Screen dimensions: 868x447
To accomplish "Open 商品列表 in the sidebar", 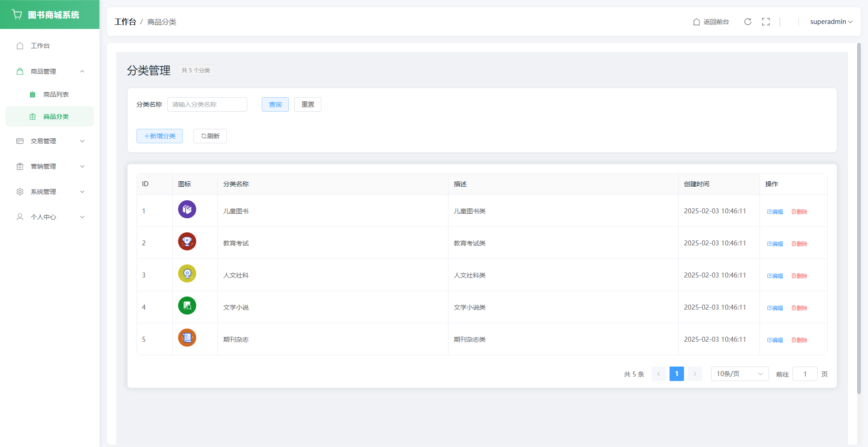I will [56, 94].
